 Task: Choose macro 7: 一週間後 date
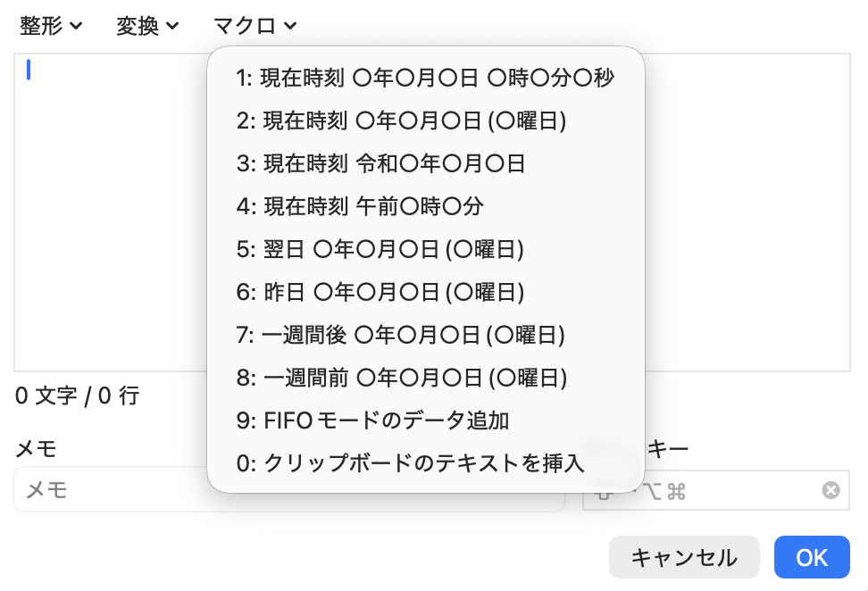425,335
